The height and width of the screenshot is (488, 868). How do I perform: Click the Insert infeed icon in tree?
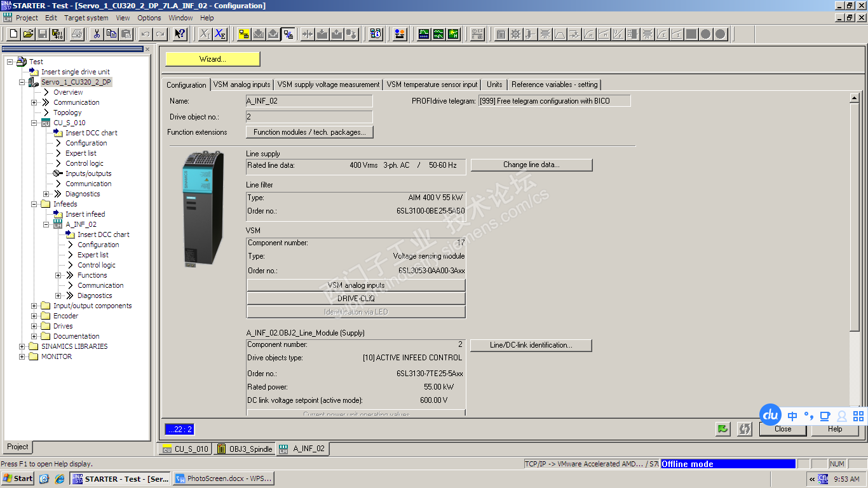click(x=58, y=214)
